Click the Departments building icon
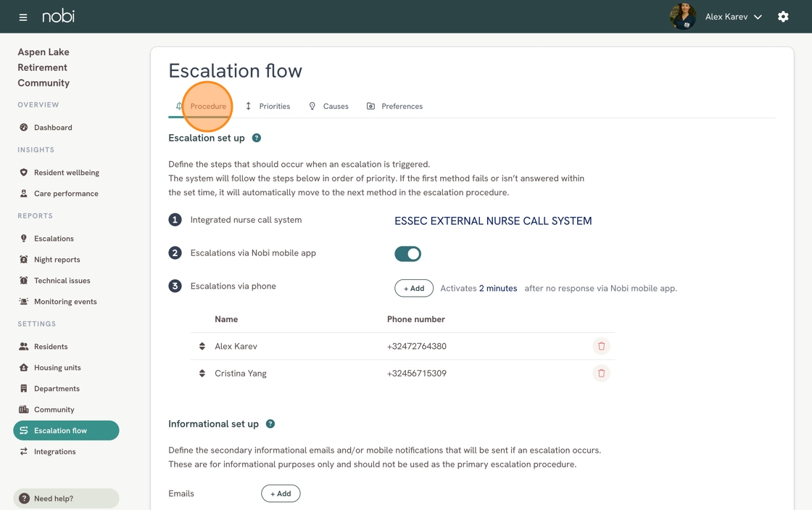 tap(23, 388)
